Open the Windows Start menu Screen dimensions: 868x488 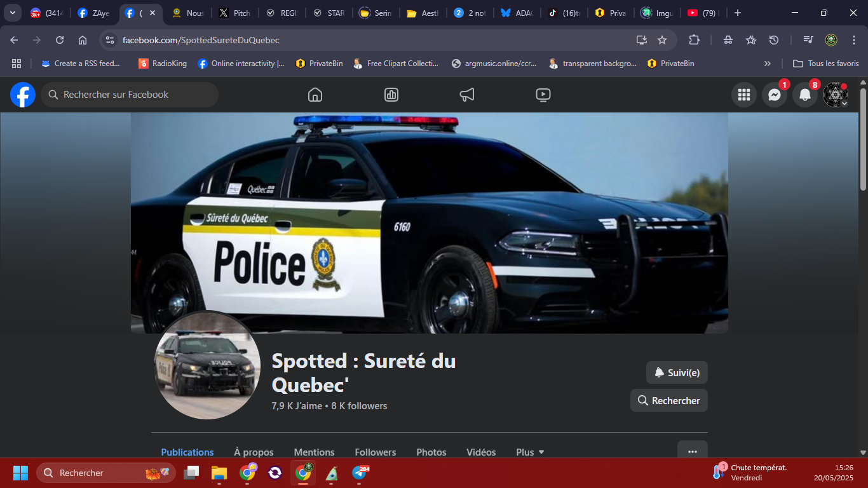[20, 473]
